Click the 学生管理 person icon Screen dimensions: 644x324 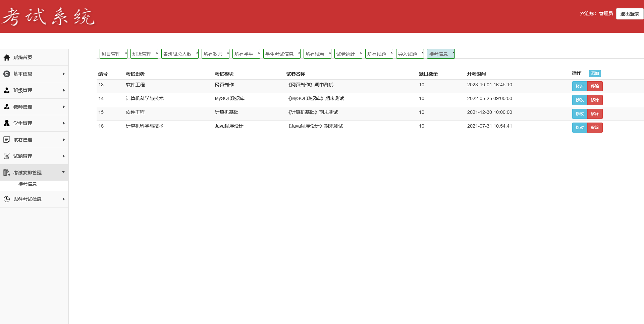click(7, 123)
